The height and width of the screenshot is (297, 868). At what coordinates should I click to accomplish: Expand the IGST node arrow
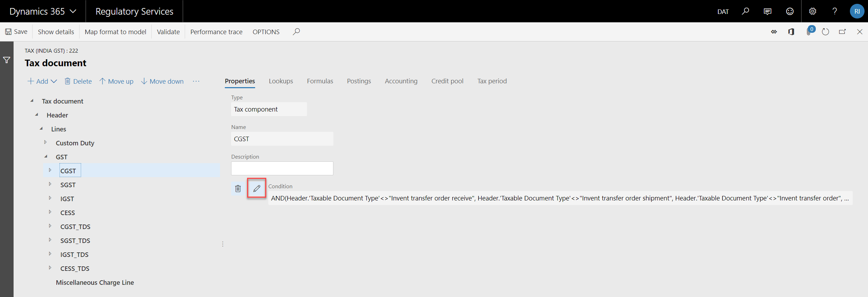click(50, 198)
